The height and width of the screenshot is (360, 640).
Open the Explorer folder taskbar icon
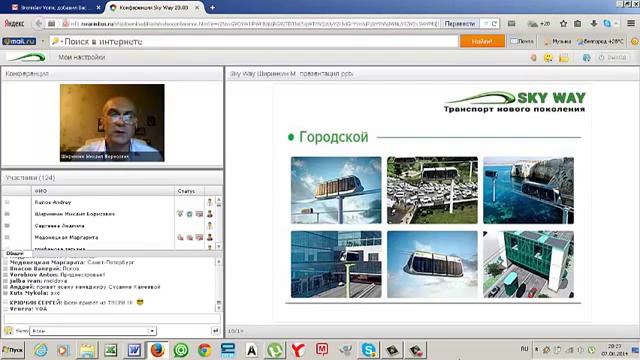coord(87,350)
